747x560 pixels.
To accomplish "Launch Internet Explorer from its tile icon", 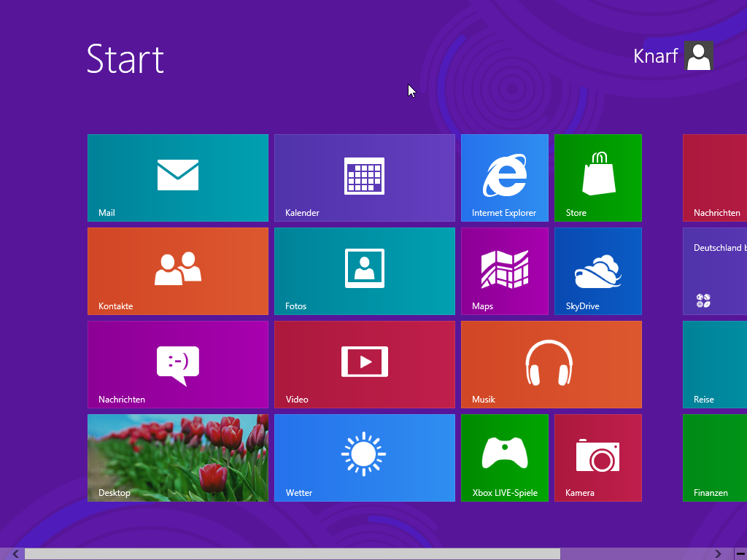I will [x=505, y=175].
